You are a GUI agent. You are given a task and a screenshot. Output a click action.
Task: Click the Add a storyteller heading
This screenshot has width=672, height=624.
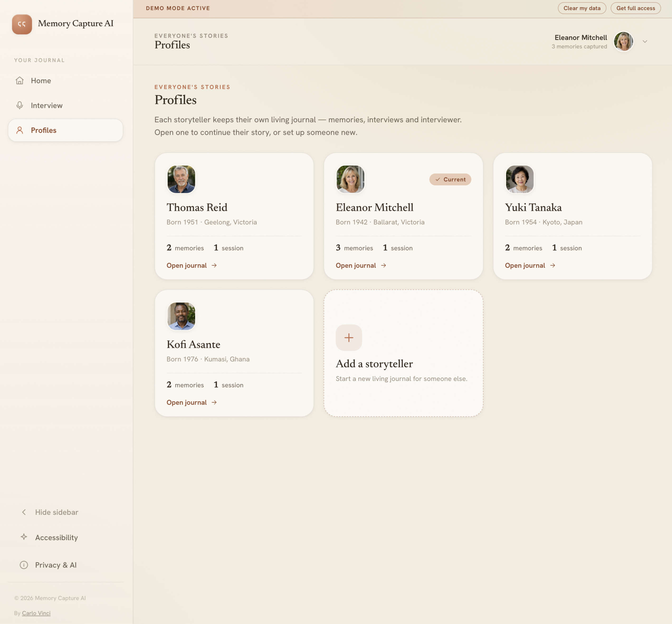tap(374, 364)
